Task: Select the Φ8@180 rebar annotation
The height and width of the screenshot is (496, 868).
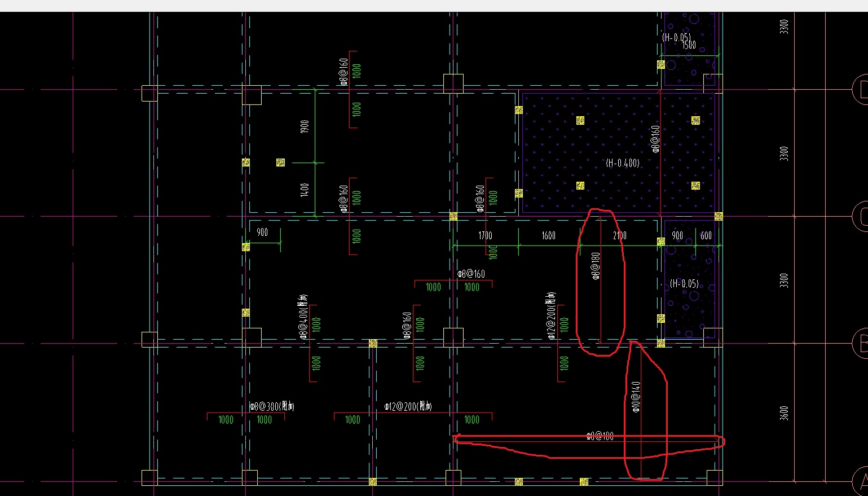Action: [x=596, y=266]
